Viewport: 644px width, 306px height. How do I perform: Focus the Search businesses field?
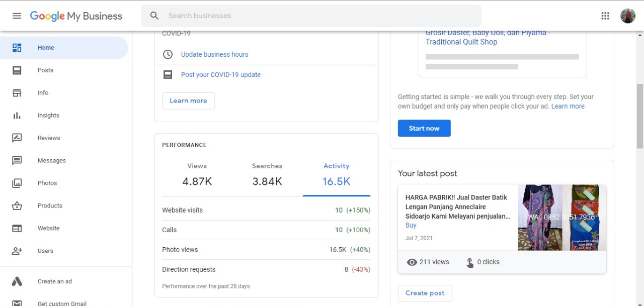point(311,16)
